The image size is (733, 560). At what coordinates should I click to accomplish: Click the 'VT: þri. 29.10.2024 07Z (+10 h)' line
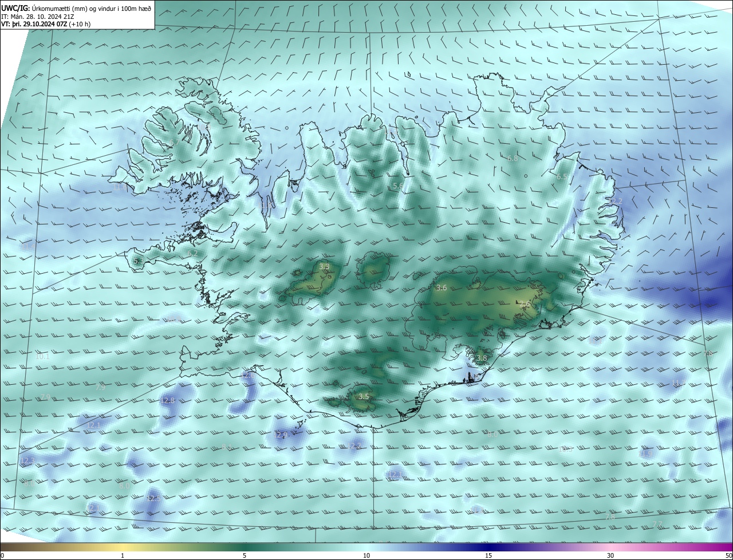pyautogui.click(x=46, y=24)
